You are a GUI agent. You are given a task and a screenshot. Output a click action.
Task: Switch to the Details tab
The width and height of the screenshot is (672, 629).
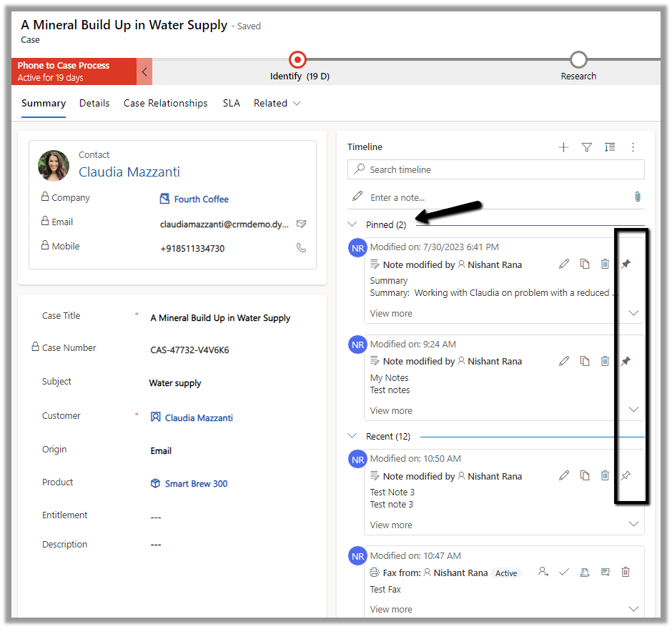coord(94,104)
